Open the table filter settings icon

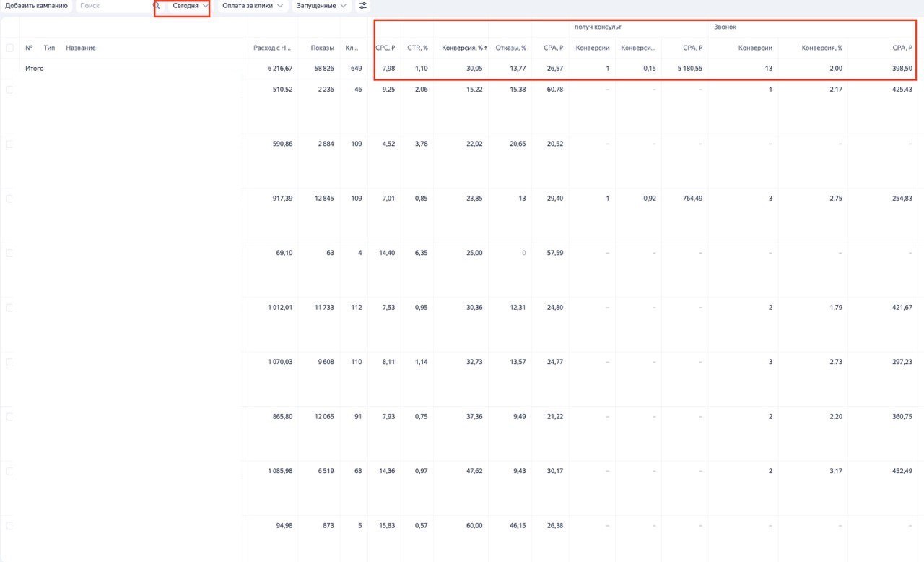[362, 6]
